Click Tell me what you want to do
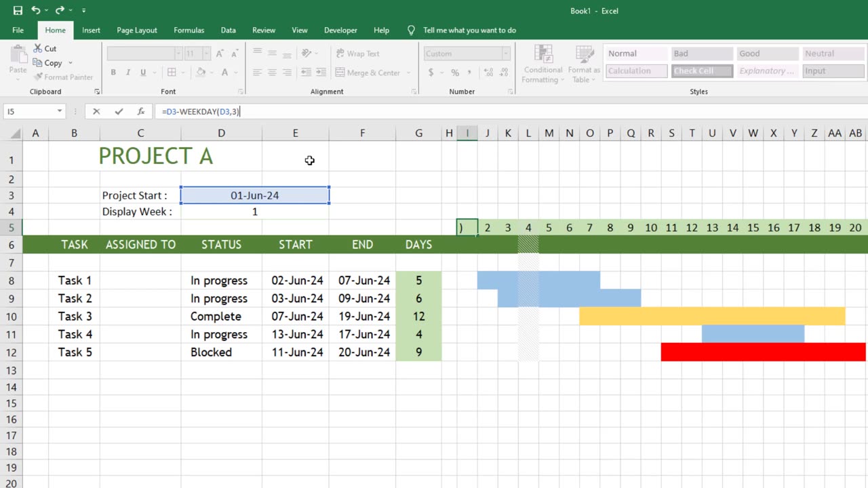This screenshot has height=488, width=868. [469, 30]
